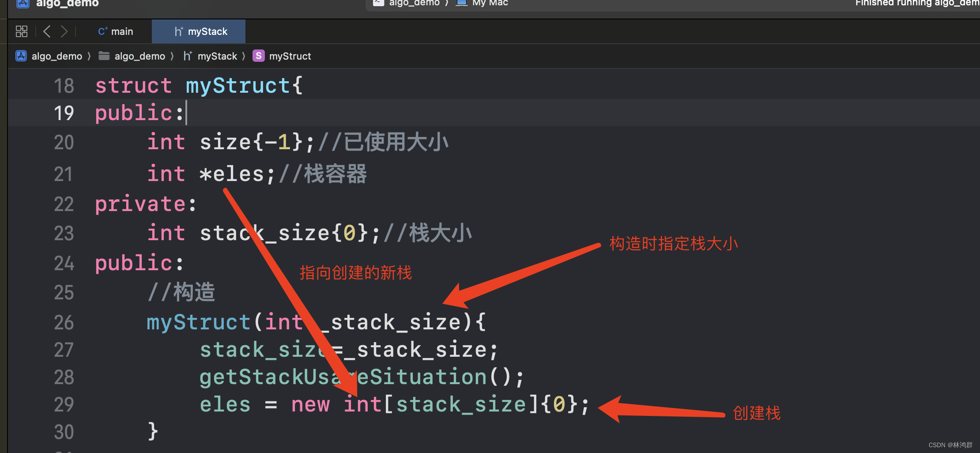Click the forward navigation arrow
The image size is (980, 453).
point(64,31)
